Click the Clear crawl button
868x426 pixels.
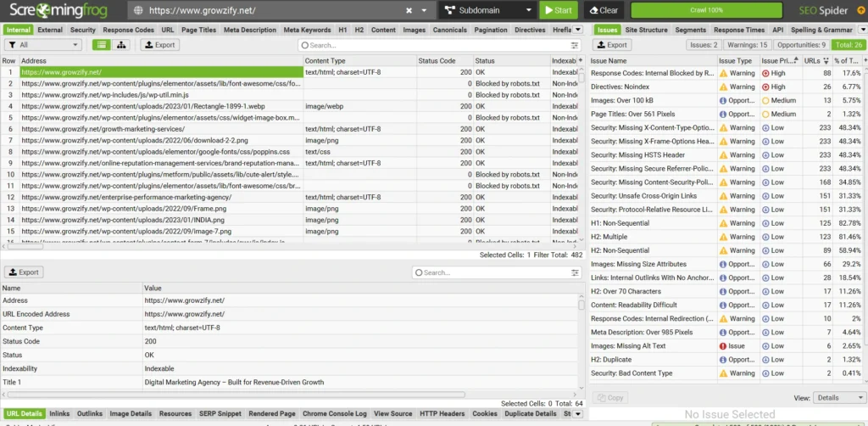click(604, 10)
